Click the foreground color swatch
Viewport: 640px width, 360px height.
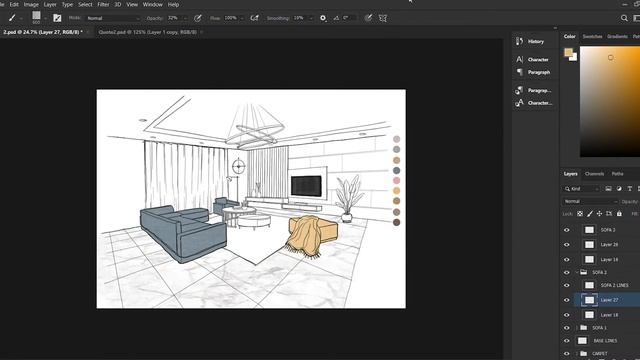click(x=568, y=52)
